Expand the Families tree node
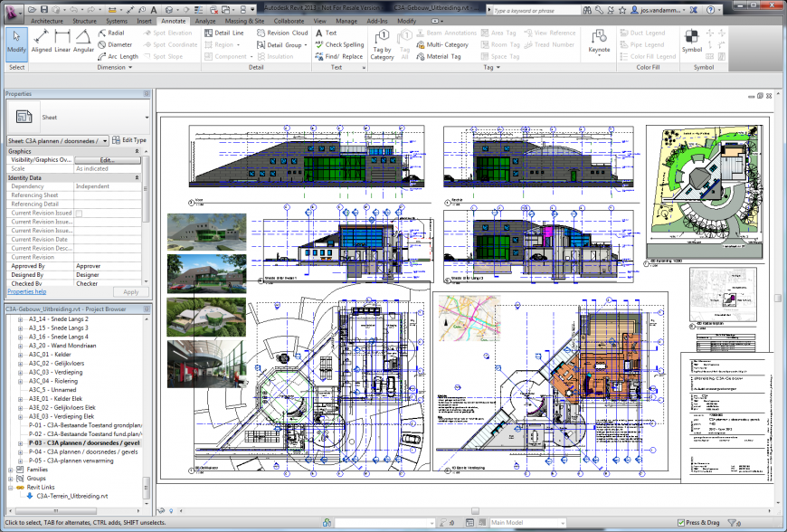Screen dimensions: 787x532 click(10, 470)
